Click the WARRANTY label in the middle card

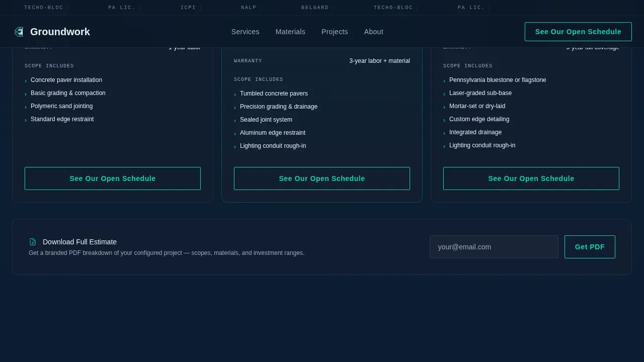pyautogui.click(x=248, y=61)
